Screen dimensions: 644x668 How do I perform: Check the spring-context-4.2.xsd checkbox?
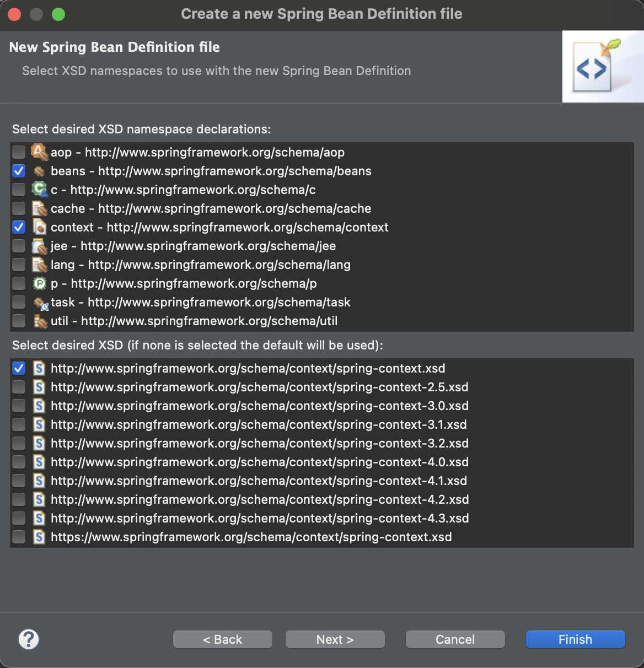[19, 499]
